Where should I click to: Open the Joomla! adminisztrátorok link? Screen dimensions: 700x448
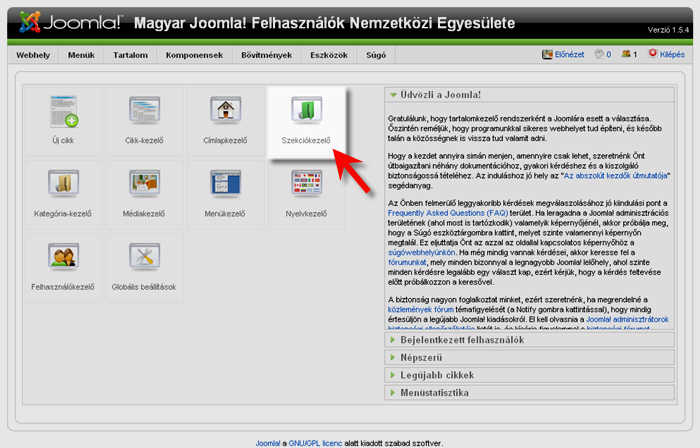coord(627,319)
